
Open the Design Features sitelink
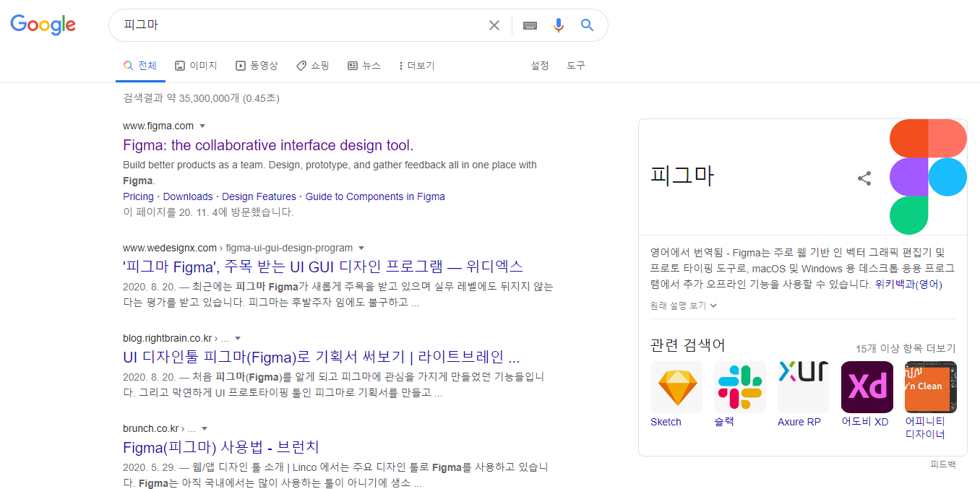click(x=259, y=196)
